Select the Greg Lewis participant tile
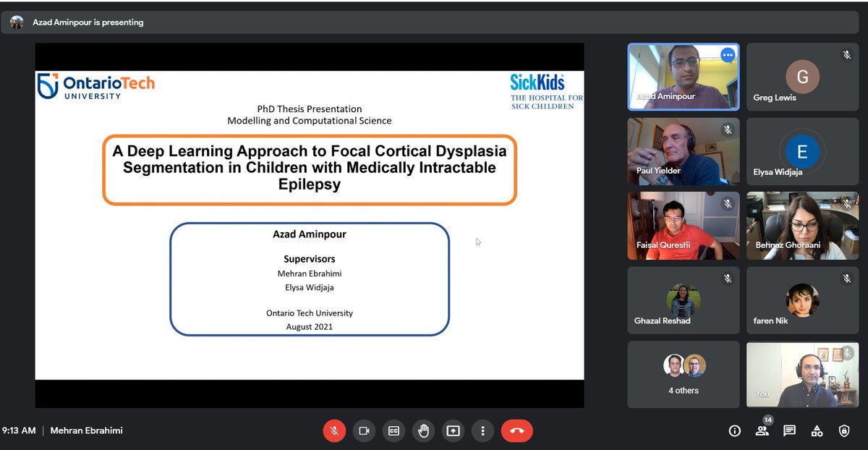 [x=802, y=76]
